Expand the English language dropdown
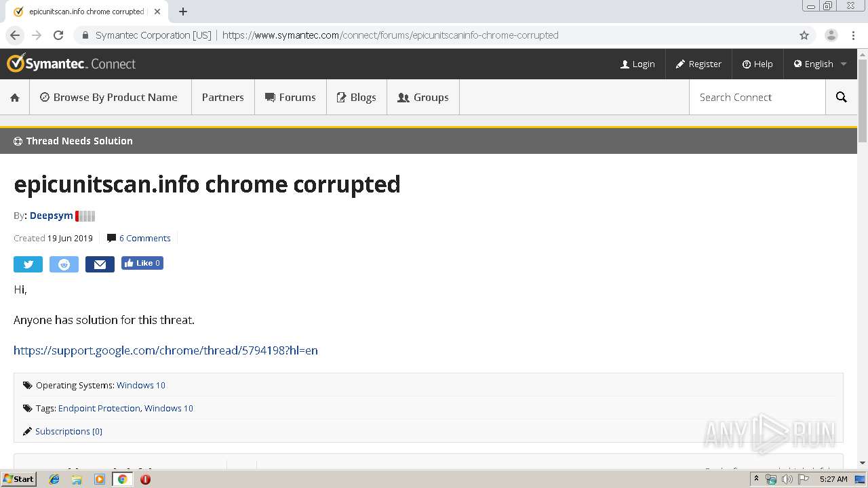Image resolution: width=868 pixels, height=488 pixels. click(x=820, y=64)
